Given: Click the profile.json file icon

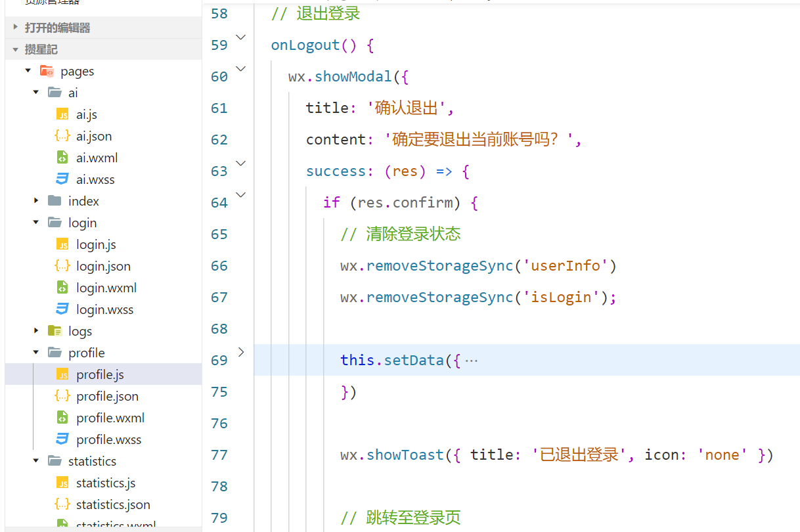Looking at the screenshot, I should pos(62,396).
